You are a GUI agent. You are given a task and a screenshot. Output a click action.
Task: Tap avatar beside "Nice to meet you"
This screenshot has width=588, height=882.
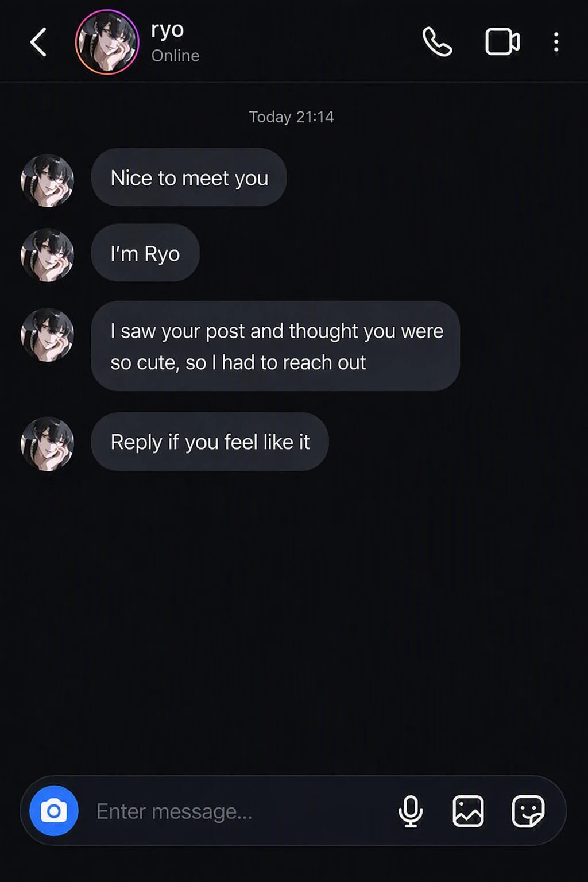coord(48,180)
